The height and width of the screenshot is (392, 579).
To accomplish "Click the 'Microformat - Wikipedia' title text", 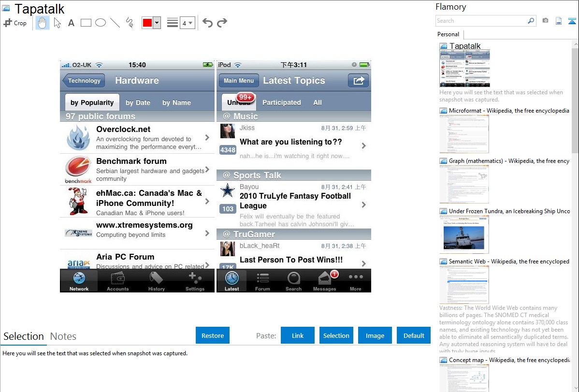I will click(509, 111).
